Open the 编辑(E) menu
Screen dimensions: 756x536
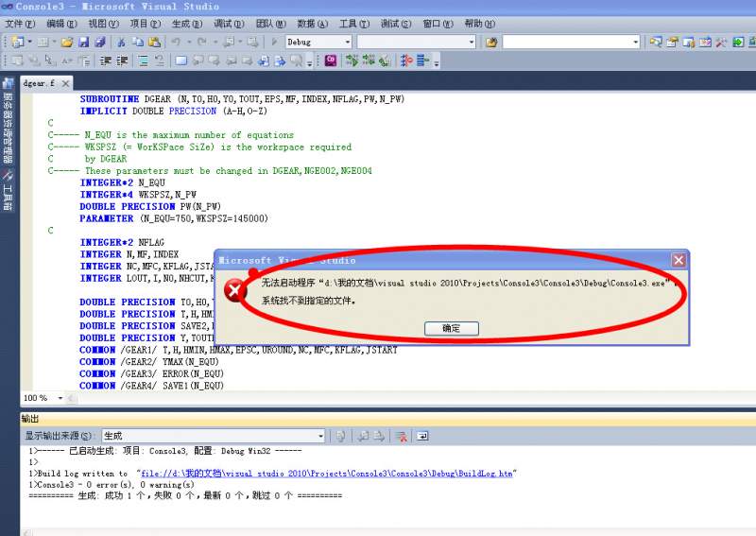61,24
